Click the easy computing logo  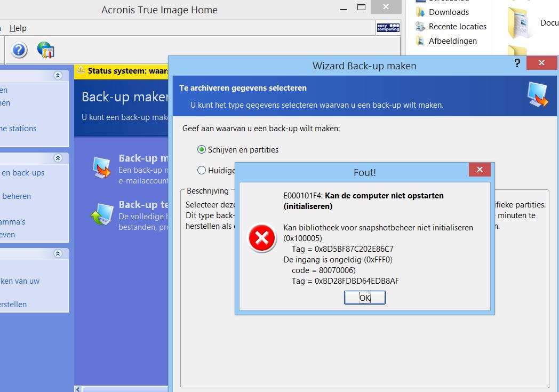[x=388, y=27]
